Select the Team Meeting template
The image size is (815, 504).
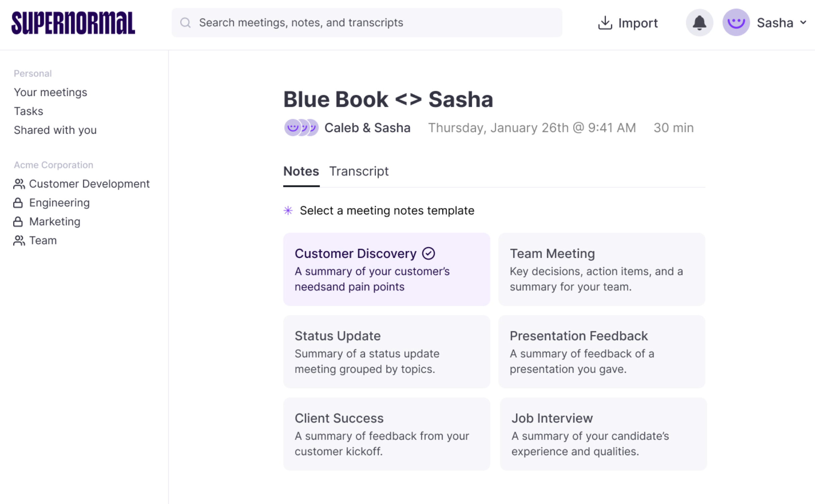pos(601,269)
